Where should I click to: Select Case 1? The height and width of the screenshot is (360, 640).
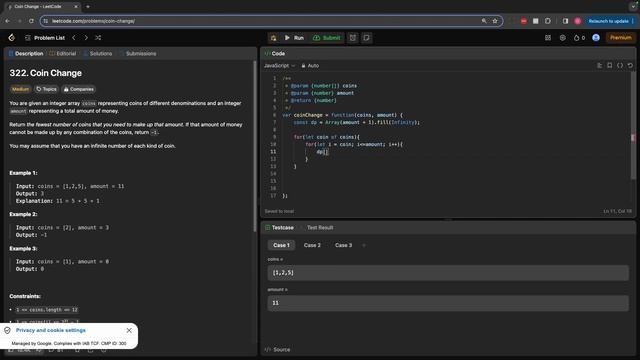pyautogui.click(x=281, y=245)
